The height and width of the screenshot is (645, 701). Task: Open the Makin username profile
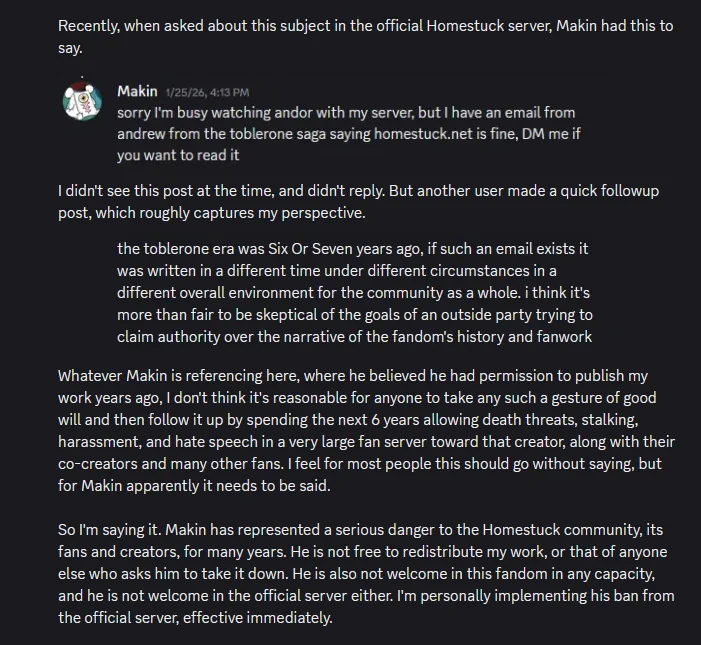(x=137, y=92)
